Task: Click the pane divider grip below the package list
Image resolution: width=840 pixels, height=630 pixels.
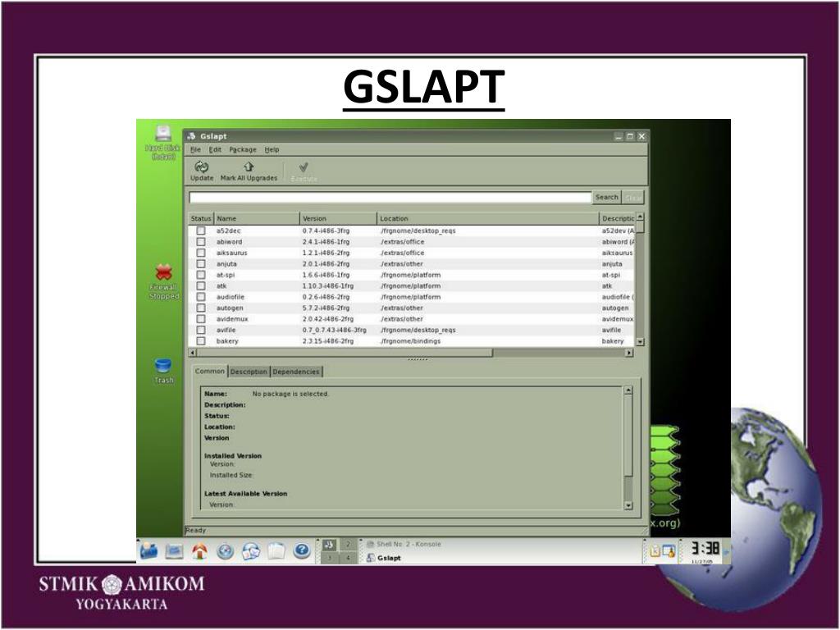Action: pyautogui.click(x=418, y=359)
